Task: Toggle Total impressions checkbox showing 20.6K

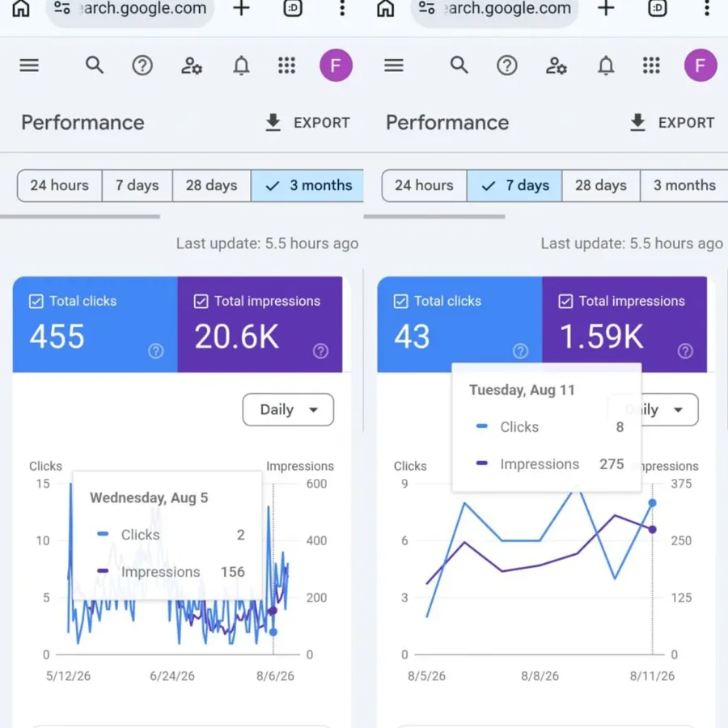Action: (x=201, y=302)
